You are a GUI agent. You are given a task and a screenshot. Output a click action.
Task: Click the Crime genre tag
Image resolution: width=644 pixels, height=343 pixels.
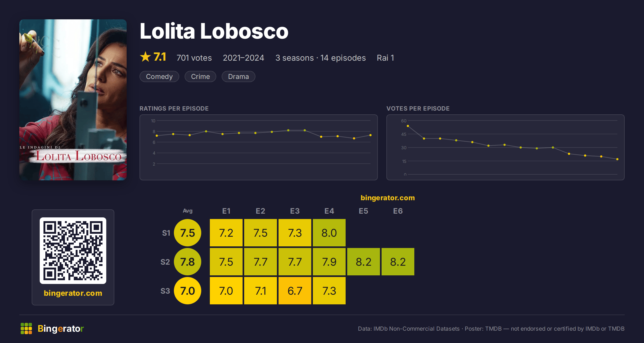(x=200, y=76)
